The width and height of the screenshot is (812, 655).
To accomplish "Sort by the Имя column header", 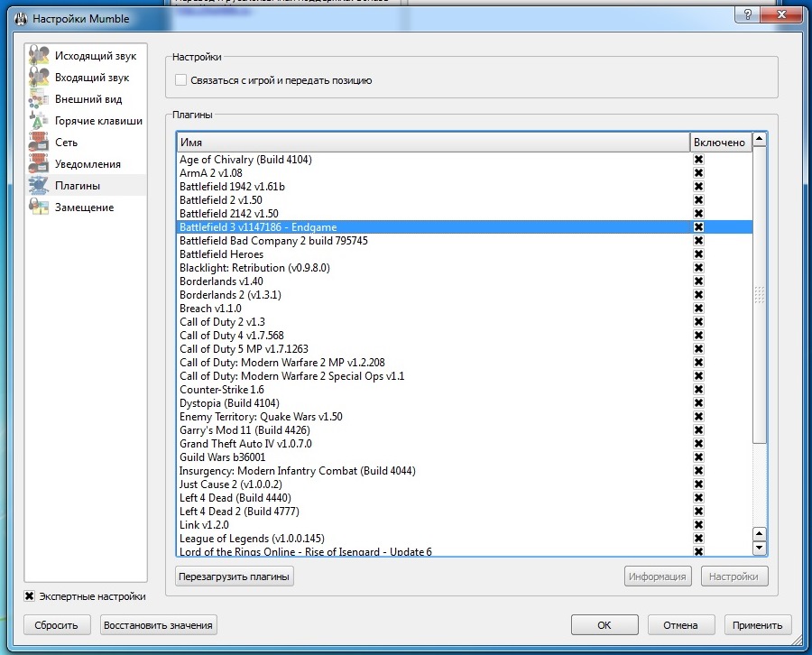I will [433, 143].
